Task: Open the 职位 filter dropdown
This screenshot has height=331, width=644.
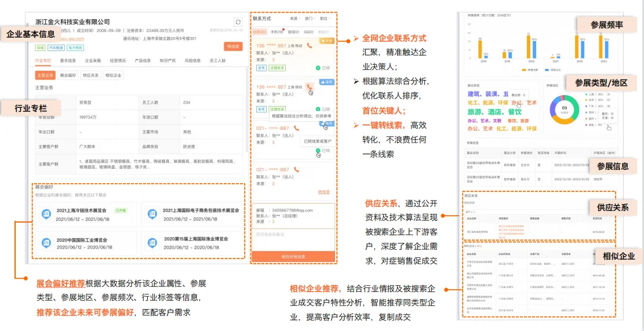Action: pos(325,19)
